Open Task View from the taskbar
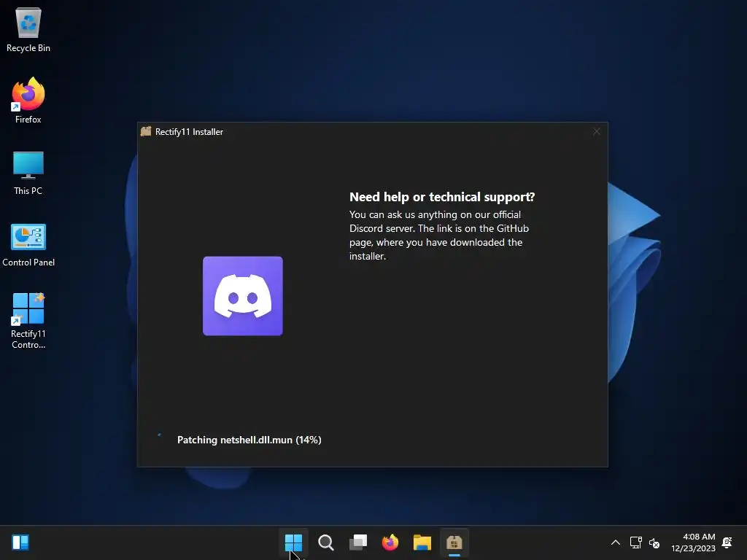The height and width of the screenshot is (560, 747). click(x=358, y=542)
